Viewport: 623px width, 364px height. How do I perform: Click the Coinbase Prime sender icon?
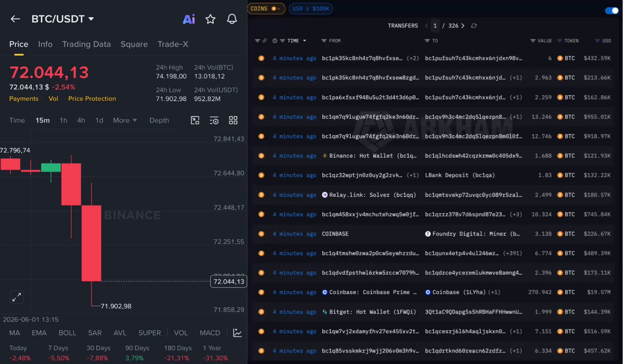pos(325,292)
